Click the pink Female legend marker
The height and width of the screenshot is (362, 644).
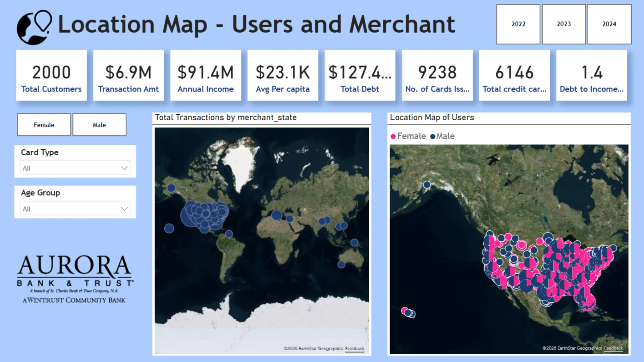tap(393, 136)
